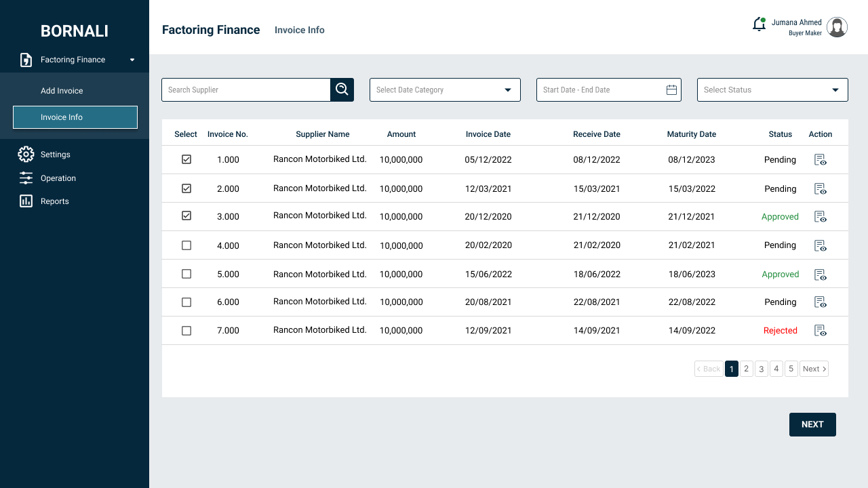The image size is (868, 488).
Task: Click the Operation sliders icon
Action: (26, 178)
